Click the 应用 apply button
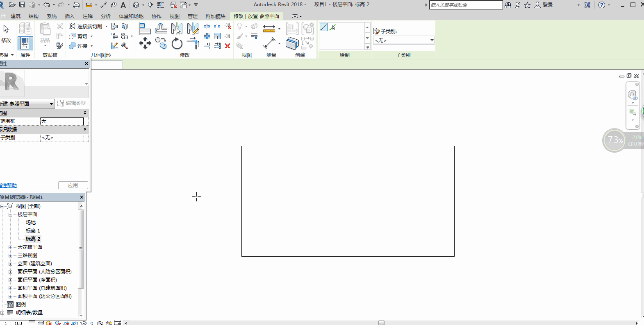The height and width of the screenshot is (325, 644). 73,185
